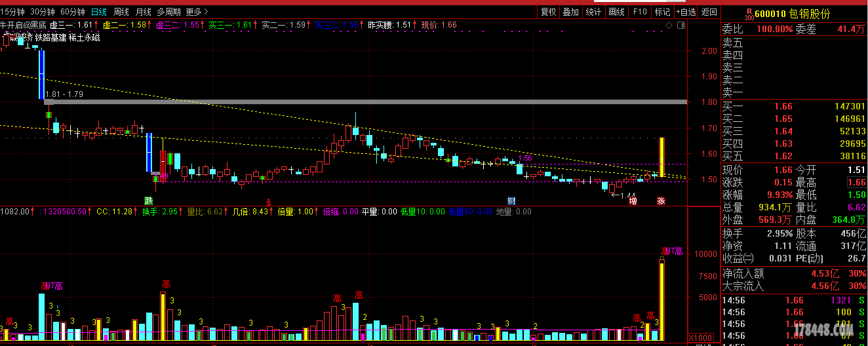Click the CC: 11.28 volume indicator

tap(114, 212)
